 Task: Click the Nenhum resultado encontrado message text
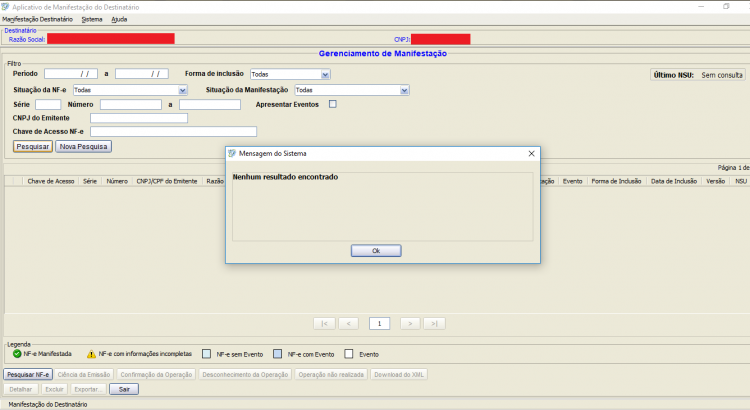point(285,177)
